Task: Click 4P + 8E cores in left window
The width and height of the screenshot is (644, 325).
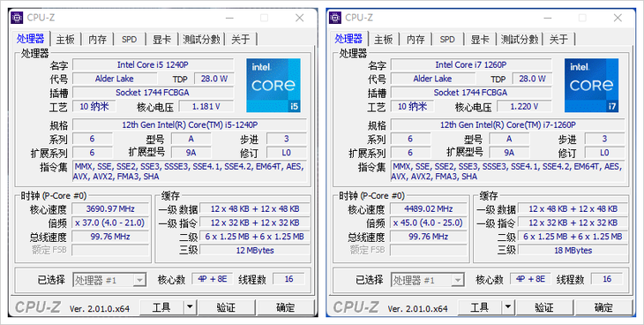Action: click(x=213, y=279)
